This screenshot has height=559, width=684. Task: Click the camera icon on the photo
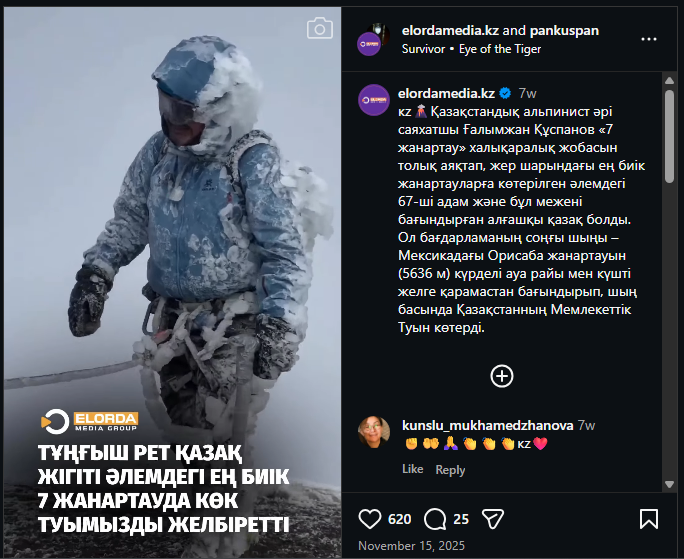(x=320, y=28)
